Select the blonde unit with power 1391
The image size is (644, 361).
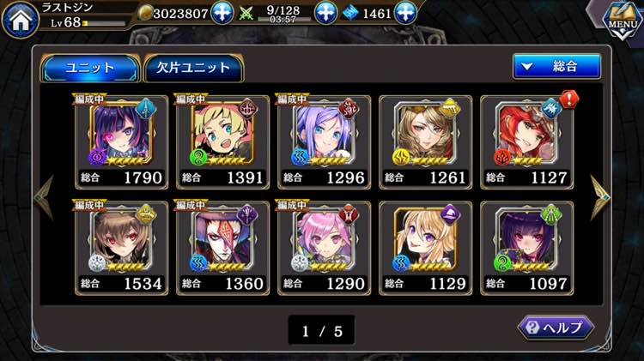[x=222, y=142]
